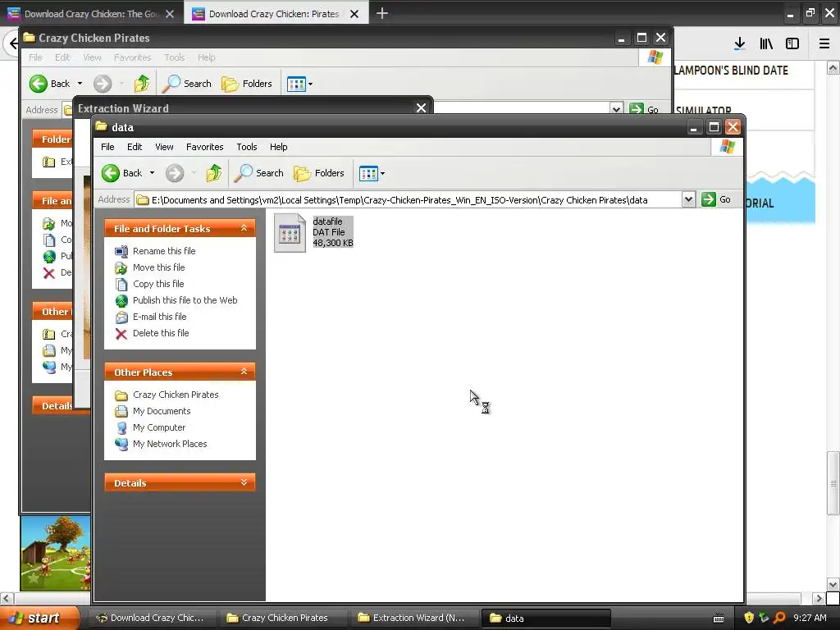Switch to Download Crazy Chic... taskbar item
Viewport: 840px width, 630px height.
click(x=153, y=618)
